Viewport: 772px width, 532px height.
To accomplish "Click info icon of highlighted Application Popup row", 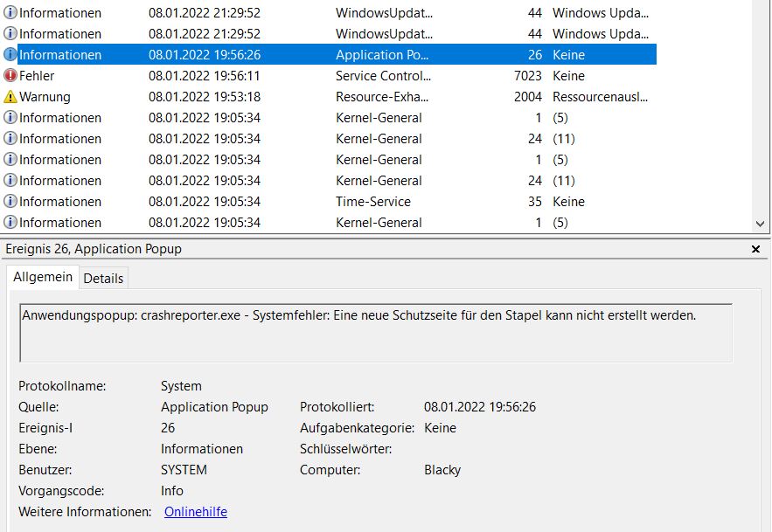I will tap(10, 55).
